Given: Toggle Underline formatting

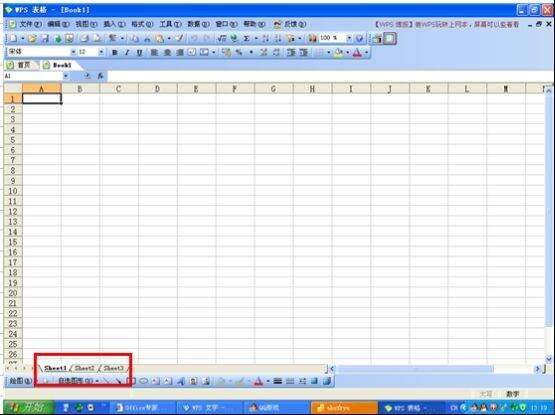Looking at the screenshot, I should 139,52.
